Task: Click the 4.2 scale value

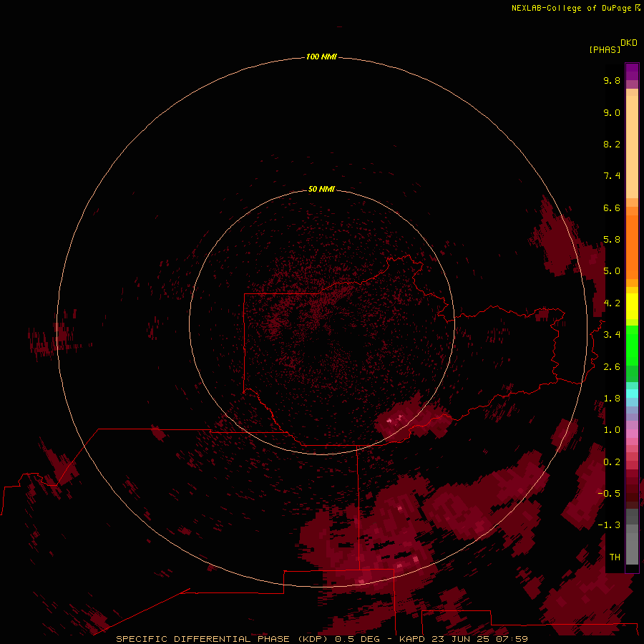Action: click(x=612, y=303)
